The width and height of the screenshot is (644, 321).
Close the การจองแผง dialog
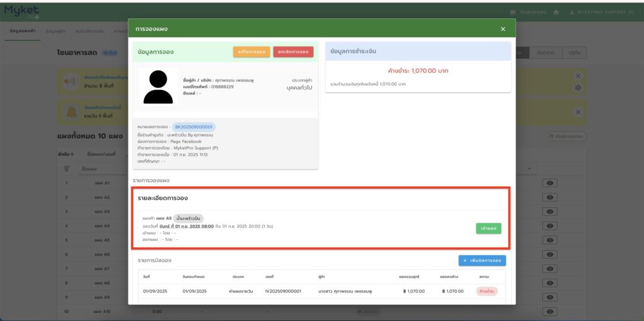[502, 29]
